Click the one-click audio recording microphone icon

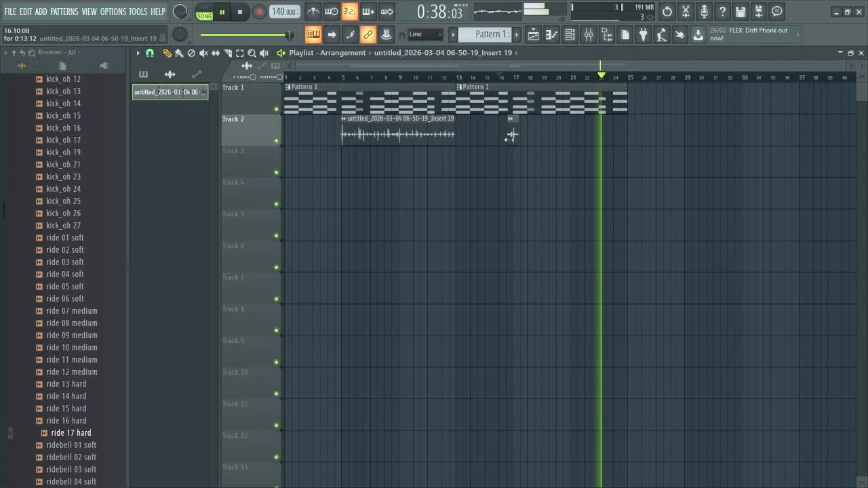click(704, 12)
